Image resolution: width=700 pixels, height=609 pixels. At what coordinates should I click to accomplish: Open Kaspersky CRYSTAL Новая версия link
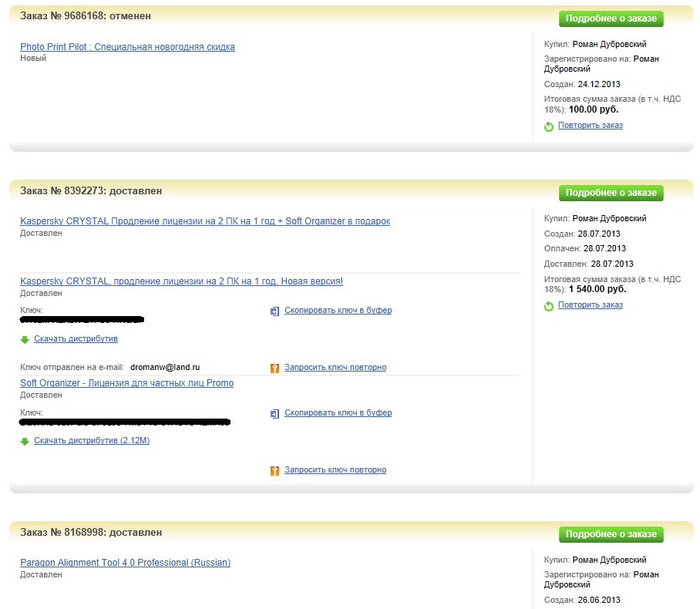(181, 281)
